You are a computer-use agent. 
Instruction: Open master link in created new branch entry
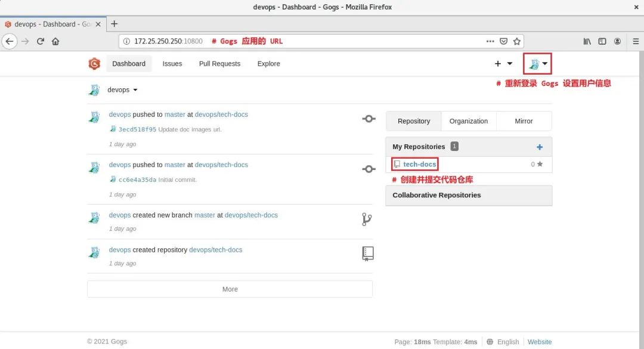[205, 215]
